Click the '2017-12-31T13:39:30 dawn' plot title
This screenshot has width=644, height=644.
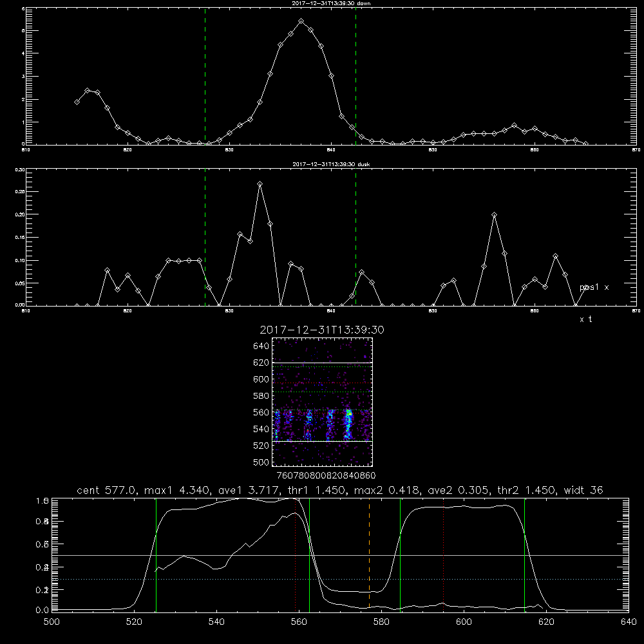tap(331, 3)
